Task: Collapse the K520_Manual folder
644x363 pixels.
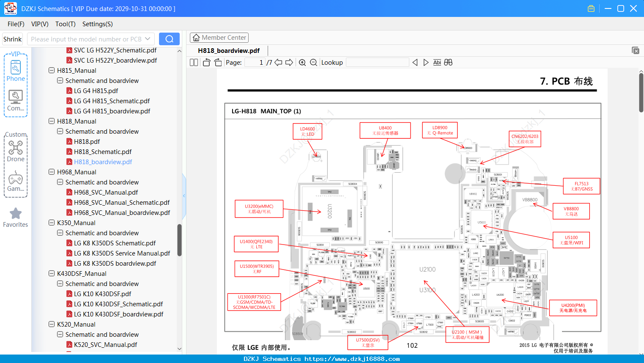Action: point(52,324)
